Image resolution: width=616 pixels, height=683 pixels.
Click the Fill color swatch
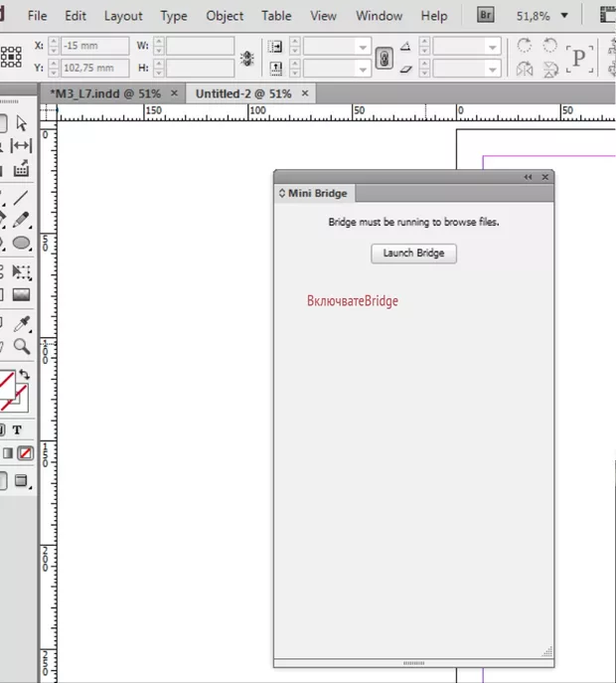pyautogui.click(x=5, y=383)
